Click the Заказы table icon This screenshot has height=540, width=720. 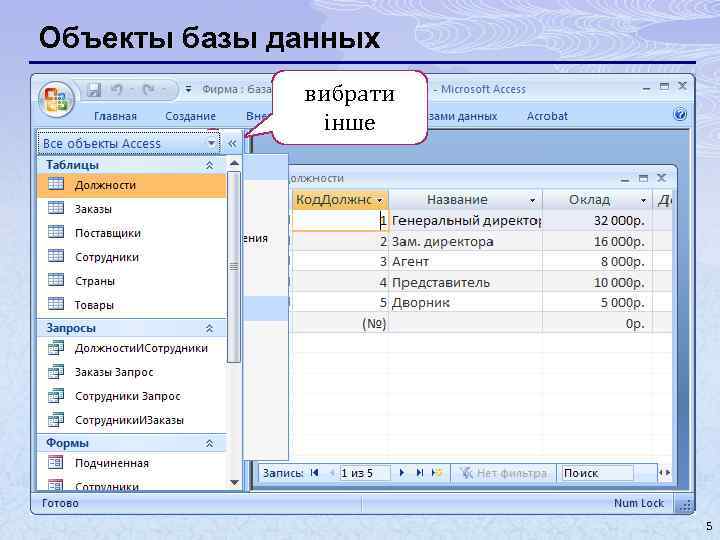tap(56, 208)
